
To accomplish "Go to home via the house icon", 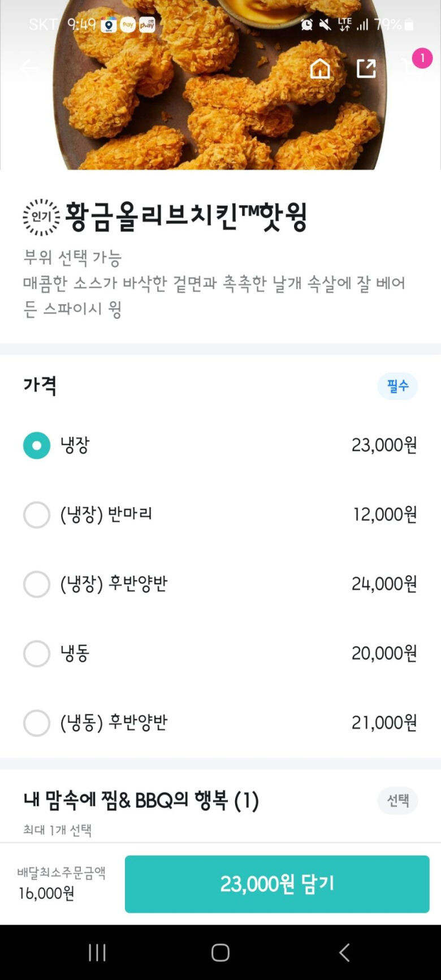I will click(x=320, y=68).
